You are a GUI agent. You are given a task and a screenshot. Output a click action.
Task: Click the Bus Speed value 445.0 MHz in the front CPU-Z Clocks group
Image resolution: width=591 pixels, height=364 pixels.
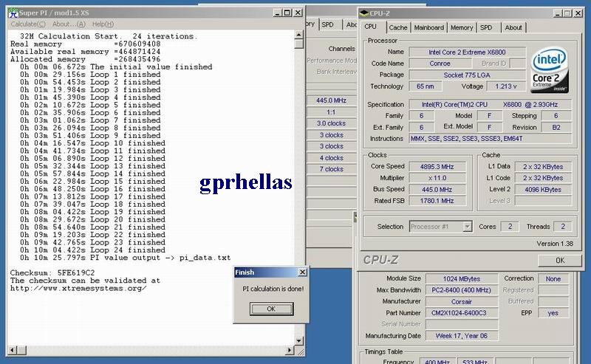coord(437,190)
